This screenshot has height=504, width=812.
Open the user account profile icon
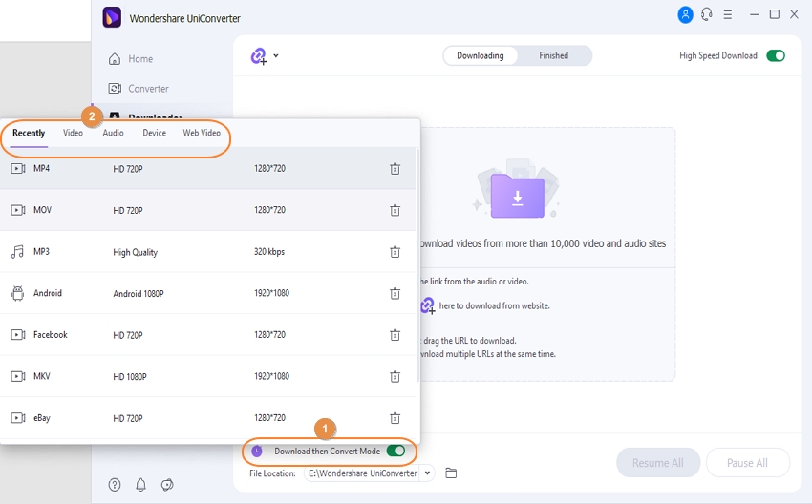pyautogui.click(x=685, y=14)
